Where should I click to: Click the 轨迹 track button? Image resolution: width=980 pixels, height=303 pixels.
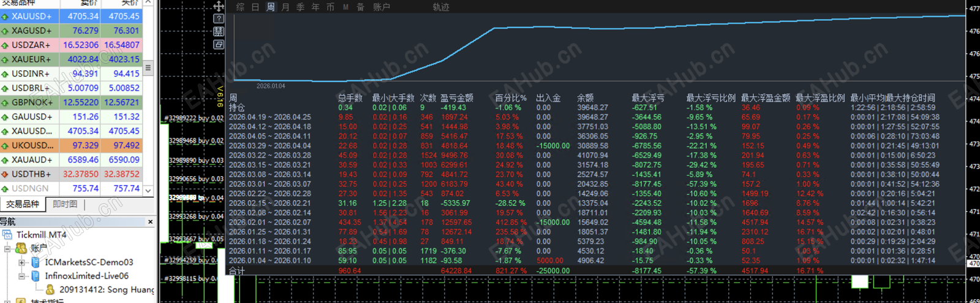441,7
